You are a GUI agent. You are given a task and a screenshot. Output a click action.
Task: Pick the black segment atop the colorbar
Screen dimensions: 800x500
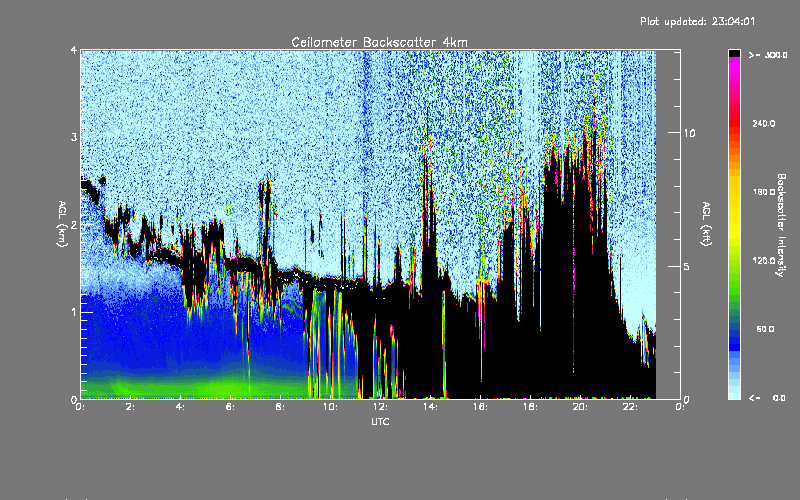pos(734,53)
